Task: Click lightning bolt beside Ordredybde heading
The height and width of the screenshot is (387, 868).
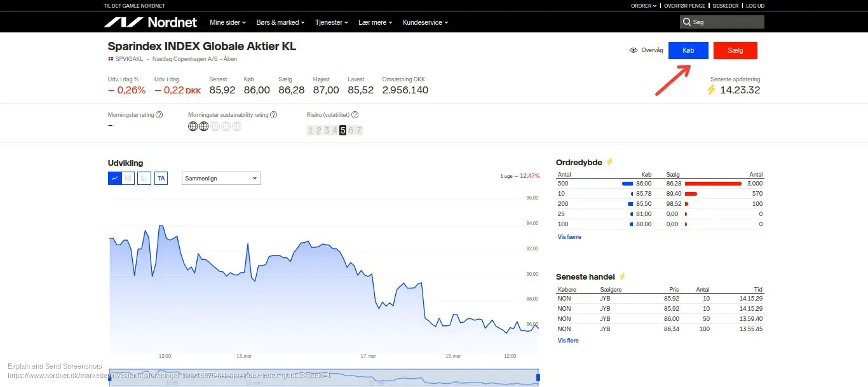Action: pyautogui.click(x=609, y=162)
